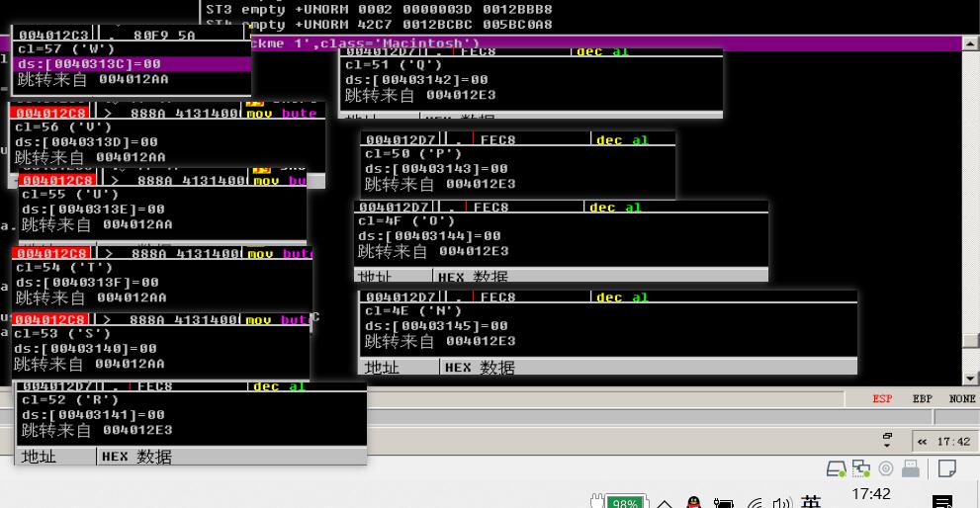This screenshot has width=980, height=508.
Task: Open the QQ penguin tray icon
Action: (x=693, y=503)
